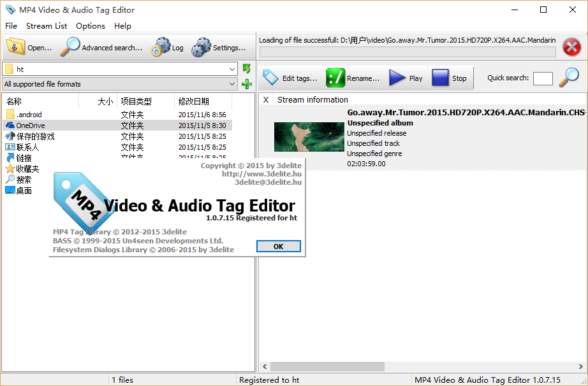This screenshot has height=386, width=588.
Task: Click the Quick search input box
Action: tap(543, 78)
